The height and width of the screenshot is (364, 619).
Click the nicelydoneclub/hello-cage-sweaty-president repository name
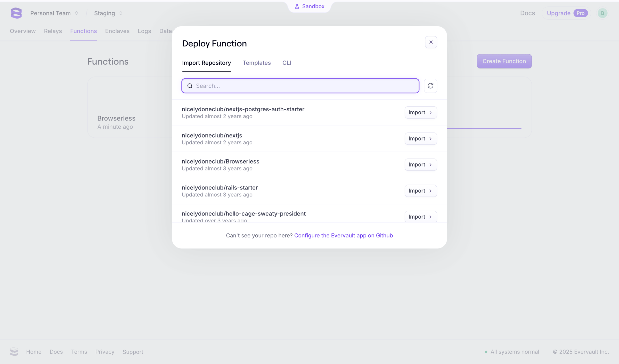(x=244, y=214)
